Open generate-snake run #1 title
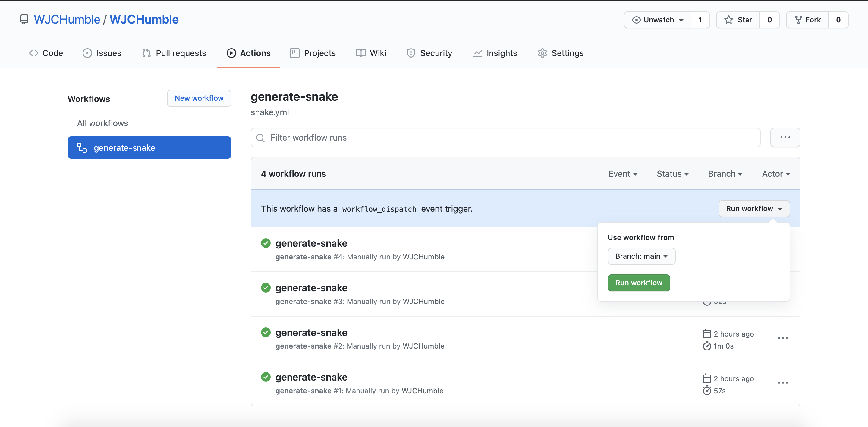This screenshot has width=868, height=427. (x=311, y=377)
